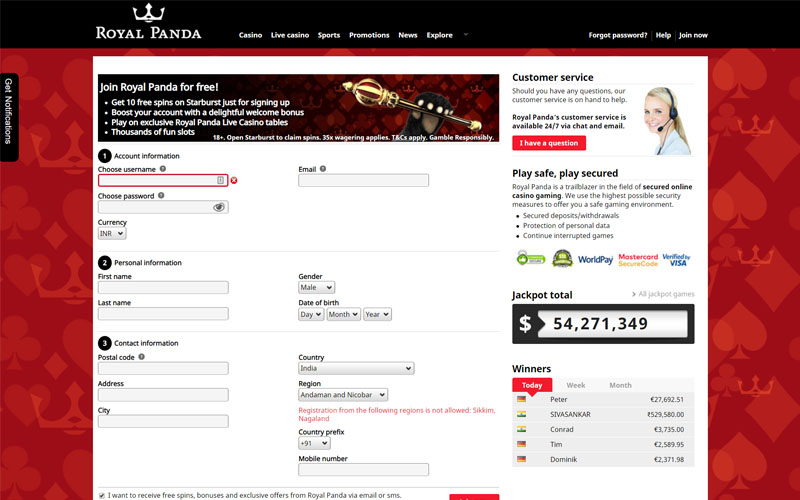
Task: Click the SSL certificate seal badge
Action: [562, 258]
